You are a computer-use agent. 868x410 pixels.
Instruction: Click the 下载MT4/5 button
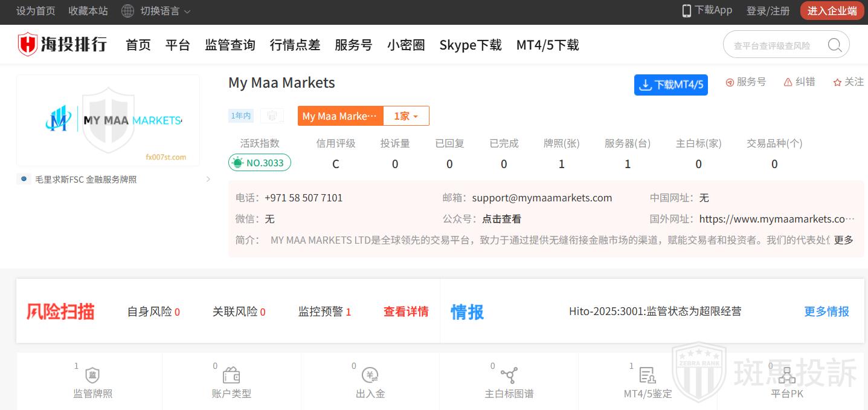670,85
